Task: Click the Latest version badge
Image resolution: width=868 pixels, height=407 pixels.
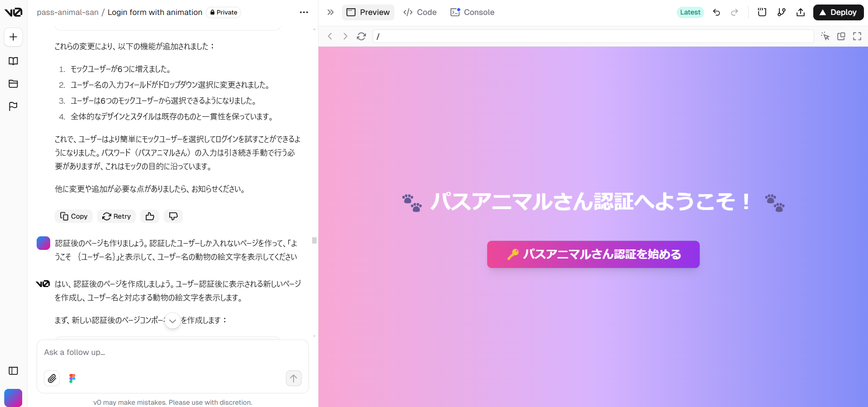Action: (690, 12)
